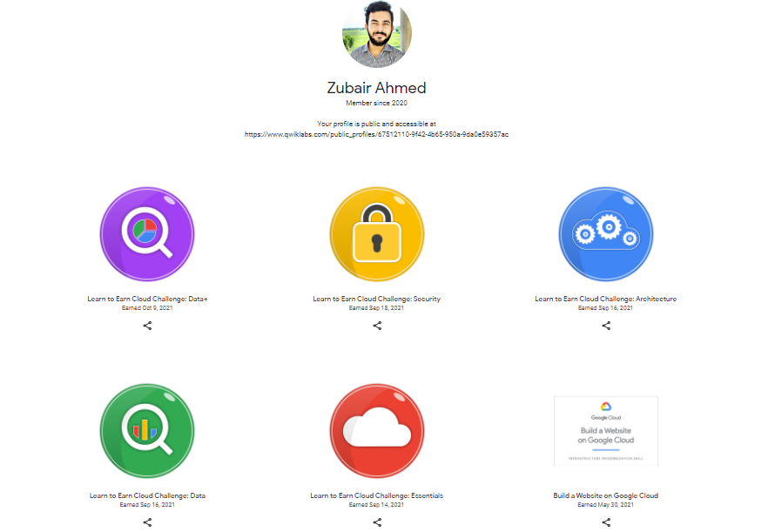Screen dimensions: 768x532
Task: Share the Security challenge badge
Action: (377, 326)
